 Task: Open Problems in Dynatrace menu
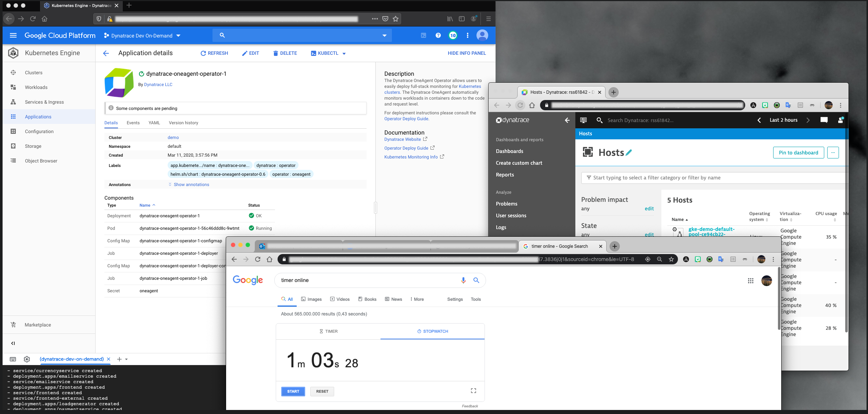[506, 204]
